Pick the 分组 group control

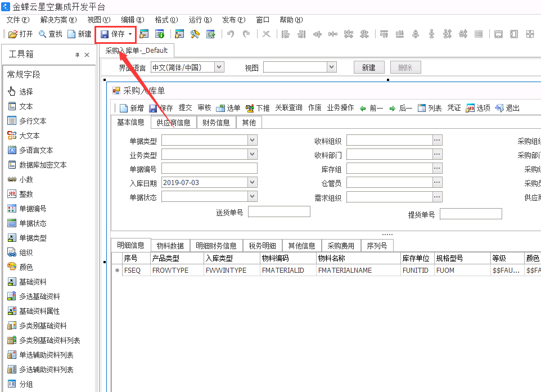pos(20,384)
